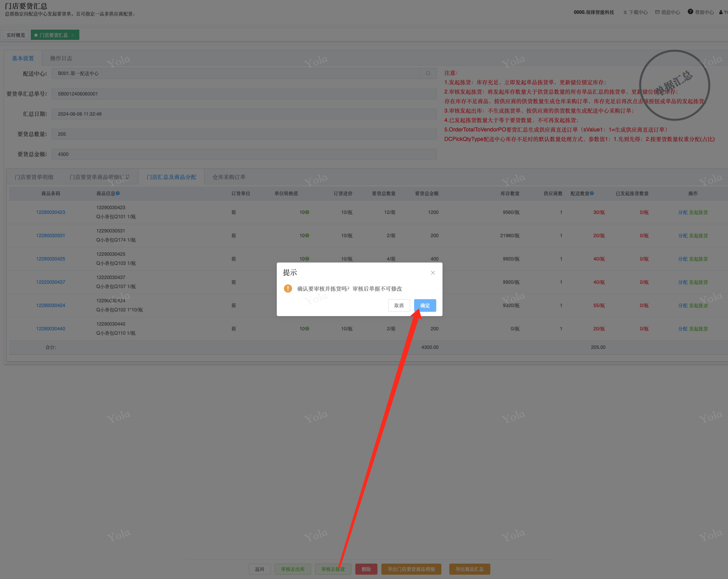This screenshot has width=728, height=579.
Task: Open product code link 12290030440
Action: [x=51, y=329]
